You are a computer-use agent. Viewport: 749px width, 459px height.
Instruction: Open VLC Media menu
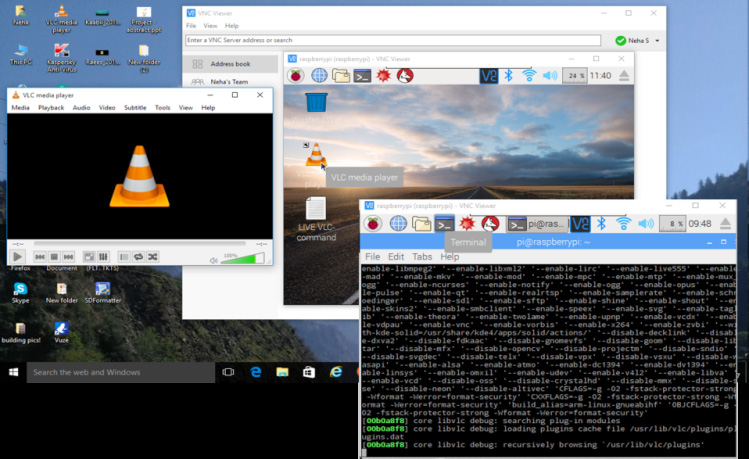pyautogui.click(x=20, y=107)
